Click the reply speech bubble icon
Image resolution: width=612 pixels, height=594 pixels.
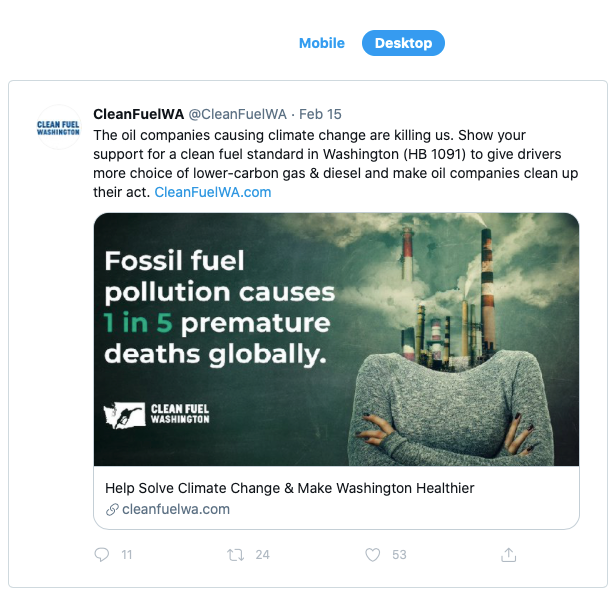pos(101,554)
